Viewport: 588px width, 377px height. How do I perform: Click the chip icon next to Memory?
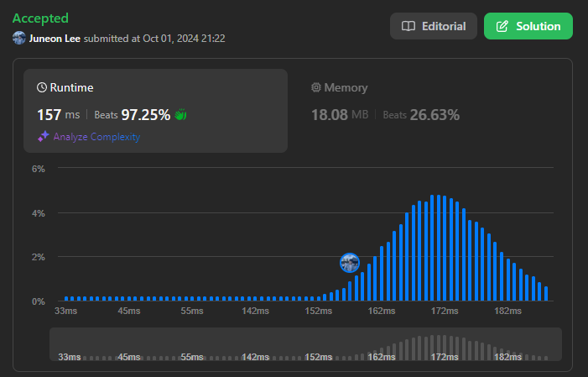[316, 87]
